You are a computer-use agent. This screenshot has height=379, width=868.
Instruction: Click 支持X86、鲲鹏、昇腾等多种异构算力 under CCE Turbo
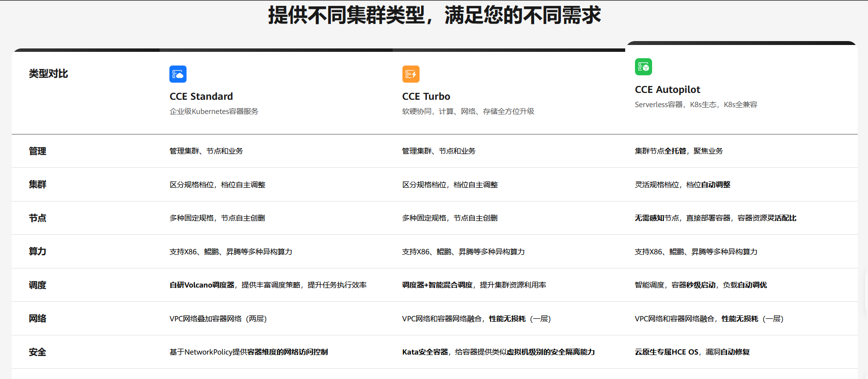coord(463,252)
